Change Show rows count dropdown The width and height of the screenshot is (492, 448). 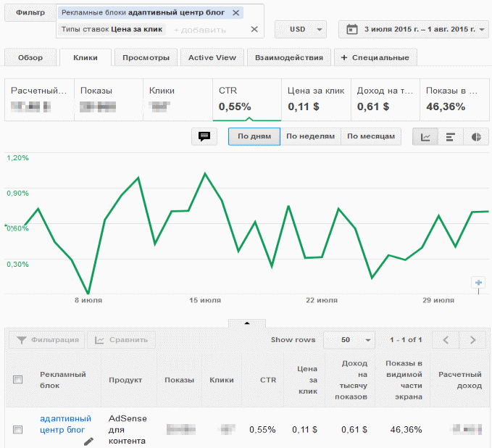(349, 339)
